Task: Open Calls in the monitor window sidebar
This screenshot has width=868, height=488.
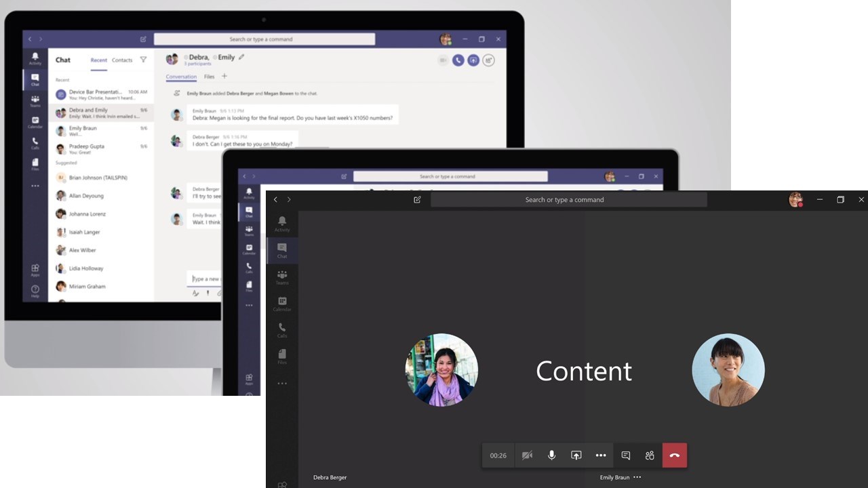Action: coord(35,143)
